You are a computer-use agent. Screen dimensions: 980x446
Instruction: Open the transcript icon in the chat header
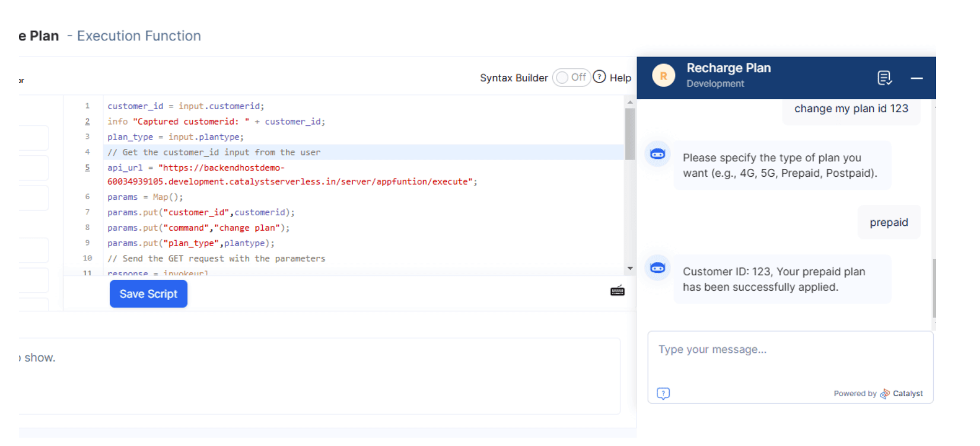[884, 78]
